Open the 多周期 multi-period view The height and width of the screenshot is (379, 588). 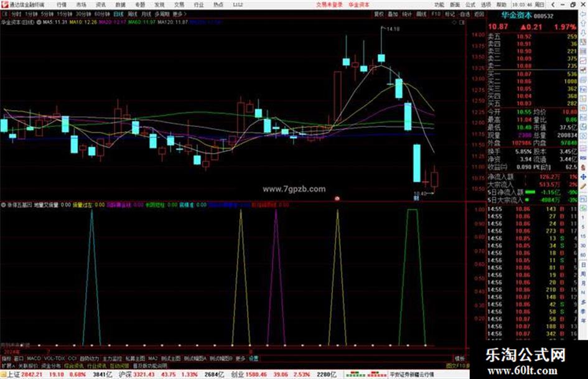pyautogui.click(x=162, y=14)
